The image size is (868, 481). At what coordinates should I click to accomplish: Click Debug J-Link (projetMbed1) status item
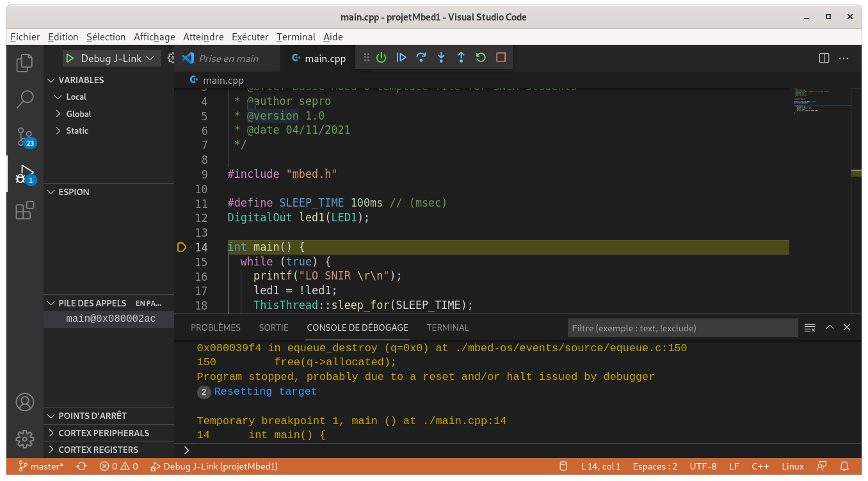[214, 466]
